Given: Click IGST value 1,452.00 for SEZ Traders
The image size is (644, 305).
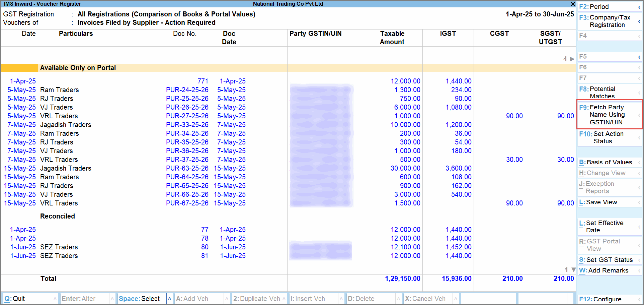Looking at the screenshot, I should point(459,247).
